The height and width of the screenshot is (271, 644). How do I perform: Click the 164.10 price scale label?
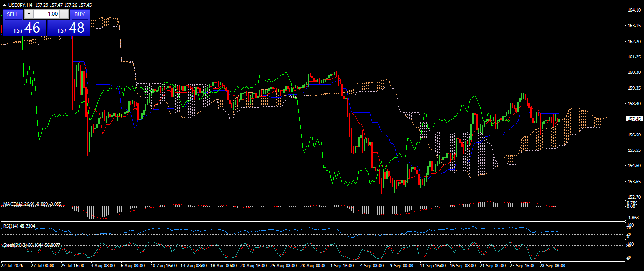click(x=634, y=10)
